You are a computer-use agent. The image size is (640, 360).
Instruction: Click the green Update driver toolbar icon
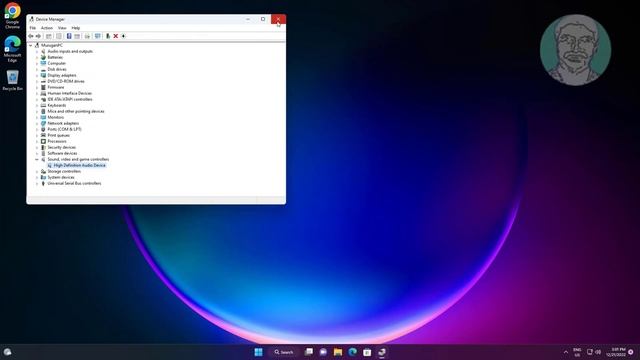click(x=108, y=36)
